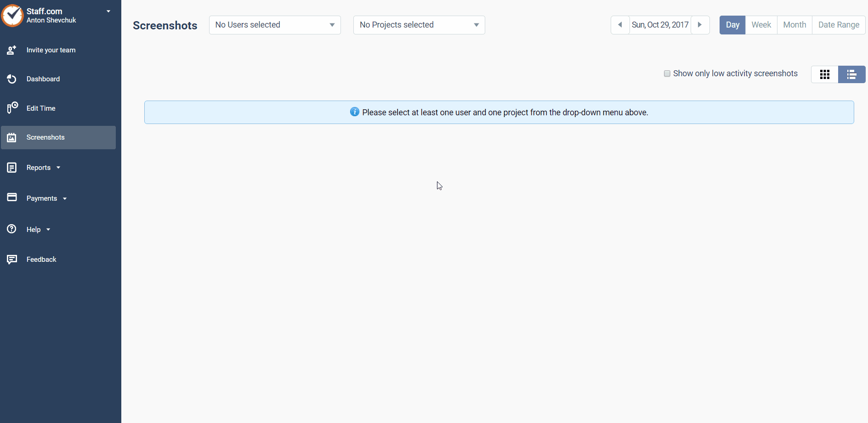Expand the Reports submenu chevron
Screen dimensions: 868x423
tap(58, 167)
